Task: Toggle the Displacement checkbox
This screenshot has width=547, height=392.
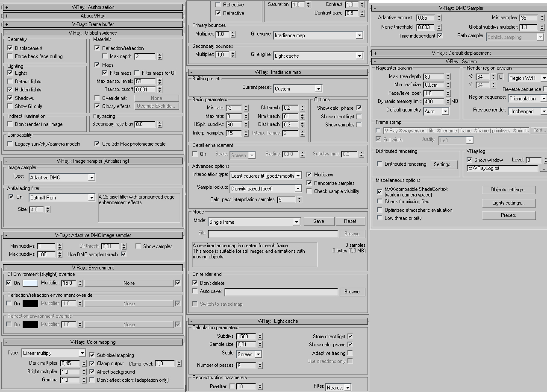Action: (x=10, y=48)
